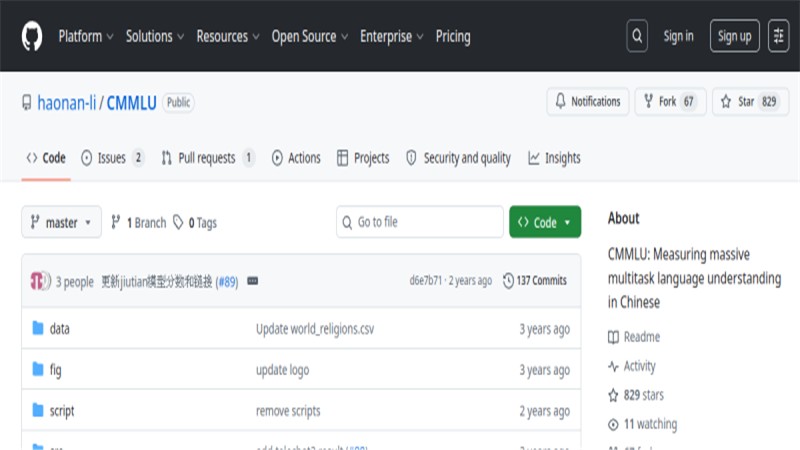Open Security and quality tab
Image resolution: width=800 pixels, height=450 pixels.
(458, 158)
